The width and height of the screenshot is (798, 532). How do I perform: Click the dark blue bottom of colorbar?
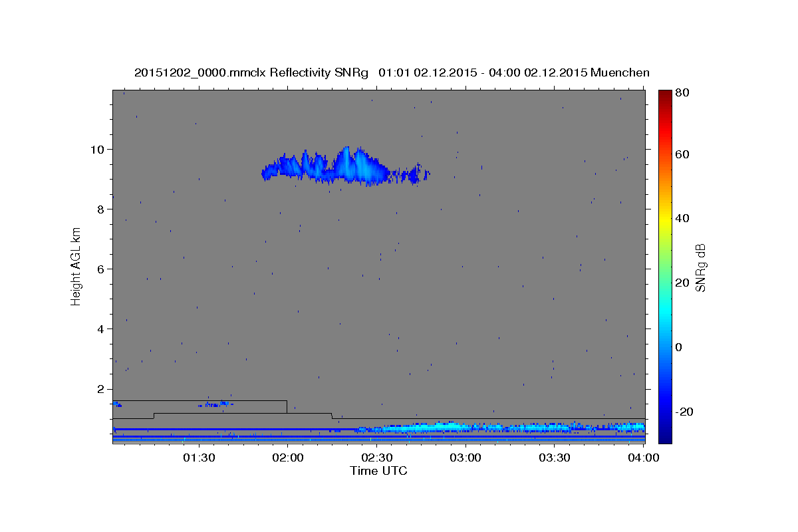click(x=665, y=437)
